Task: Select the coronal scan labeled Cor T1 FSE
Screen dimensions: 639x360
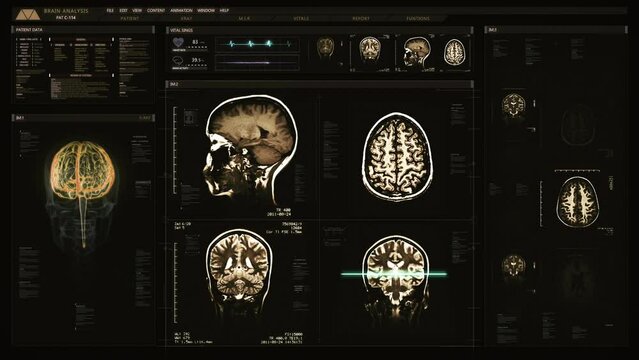Action: click(x=239, y=271)
